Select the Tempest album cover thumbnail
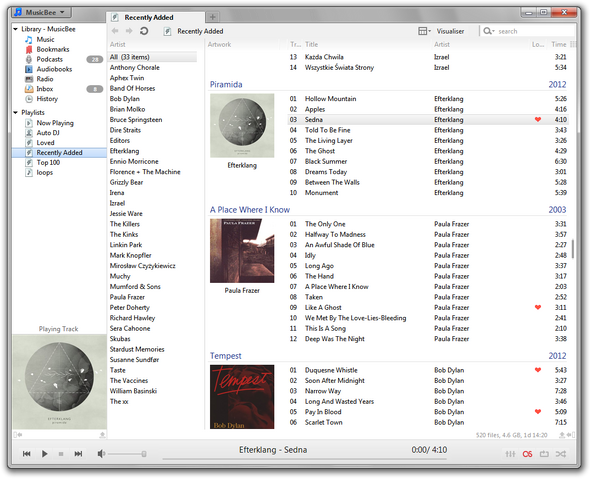This screenshot has width=591, height=479. point(242,397)
